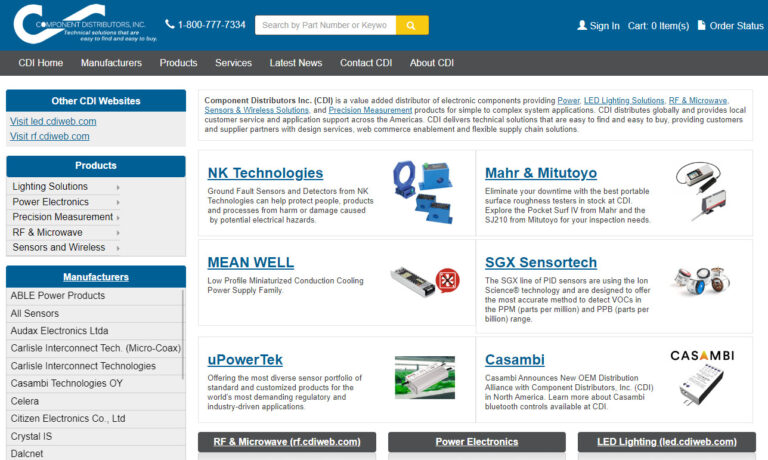This screenshot has width=768, height=460.
Task: Click the manufacturers list scrollbar
Action: coord(183,335)
